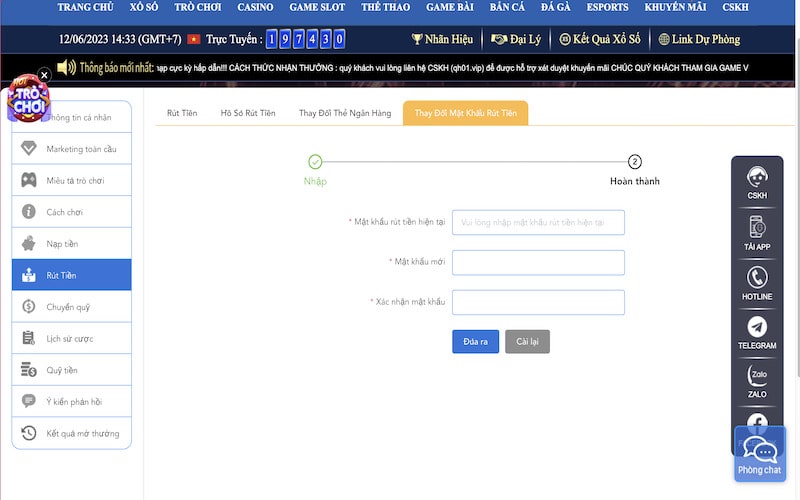Screen dimensions: 800x500
Task: Open the ESPORTS menu
Action: pos(608,7)
